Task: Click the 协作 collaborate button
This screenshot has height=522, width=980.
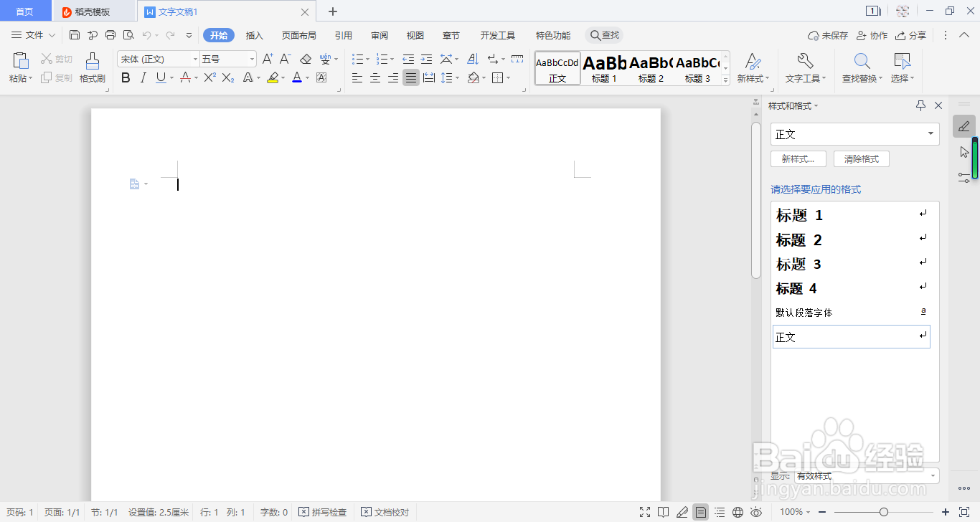Action: [x=872, y=35]
